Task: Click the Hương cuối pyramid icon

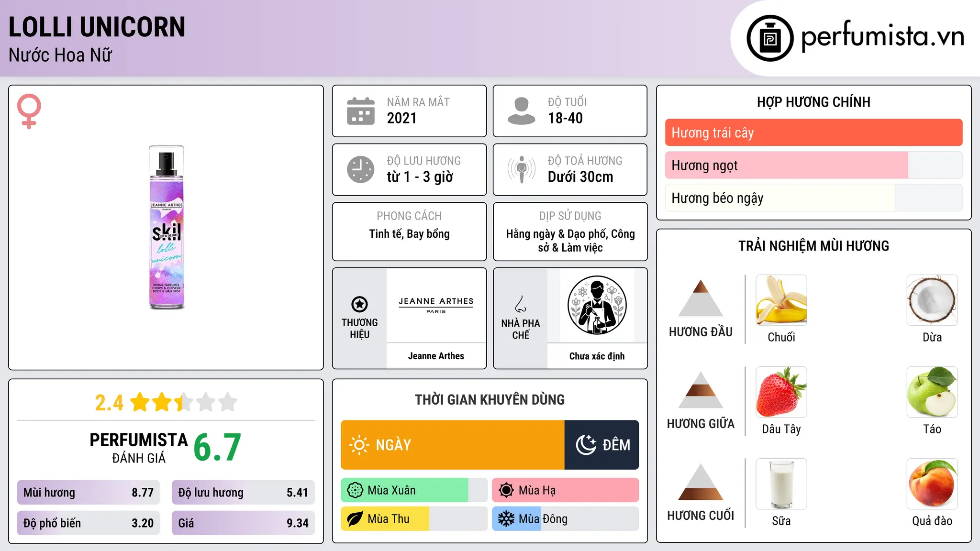Action: coord(701,482)
